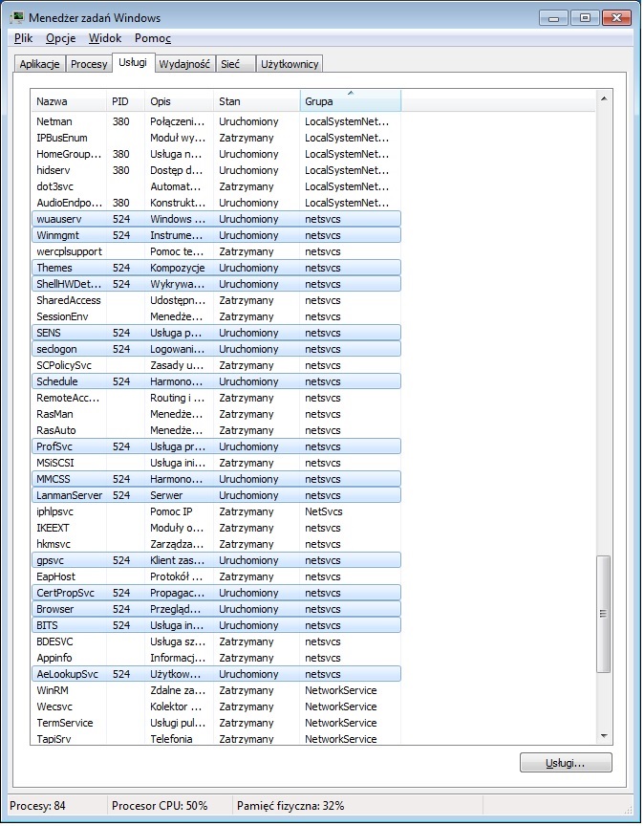This screenshot has height=826, width=644.
Task: Select the wuauserv service row
Action: coord(216,219)
